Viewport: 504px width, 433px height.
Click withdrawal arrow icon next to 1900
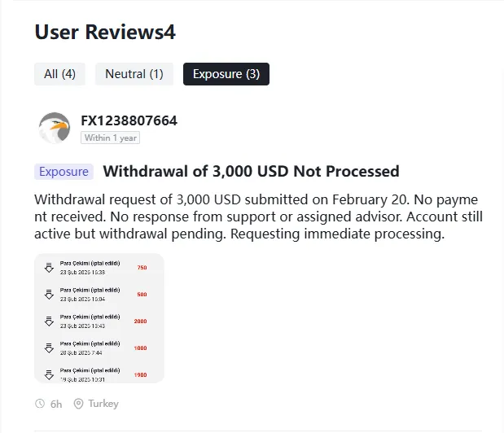coord(49,374)
